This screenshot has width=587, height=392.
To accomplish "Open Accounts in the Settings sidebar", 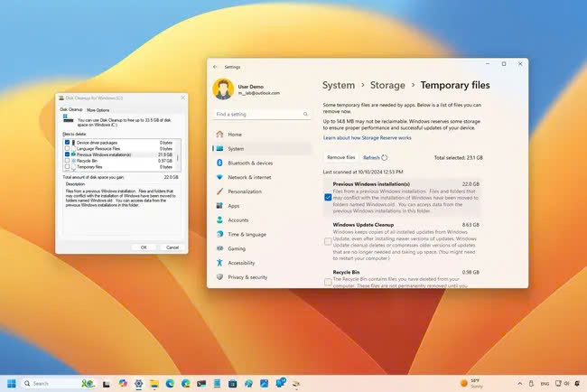I will (238, 219).
